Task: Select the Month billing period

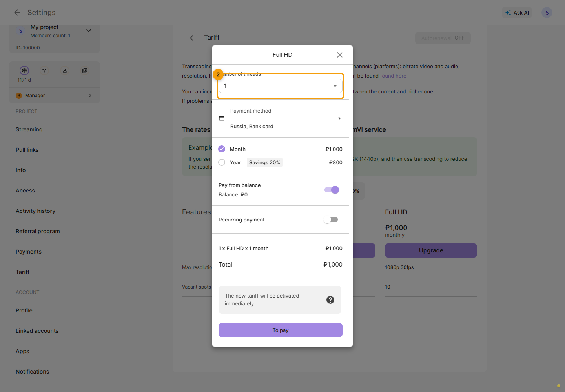Action: click(222, 149)
